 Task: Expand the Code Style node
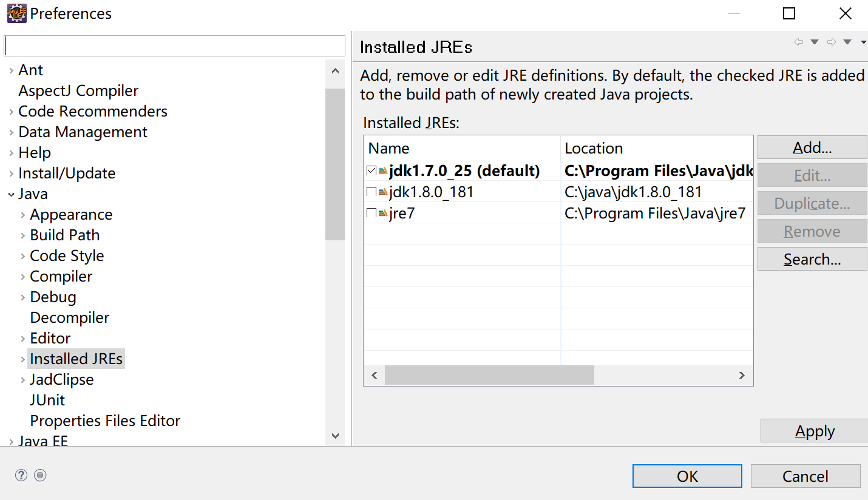pos(22,256)
